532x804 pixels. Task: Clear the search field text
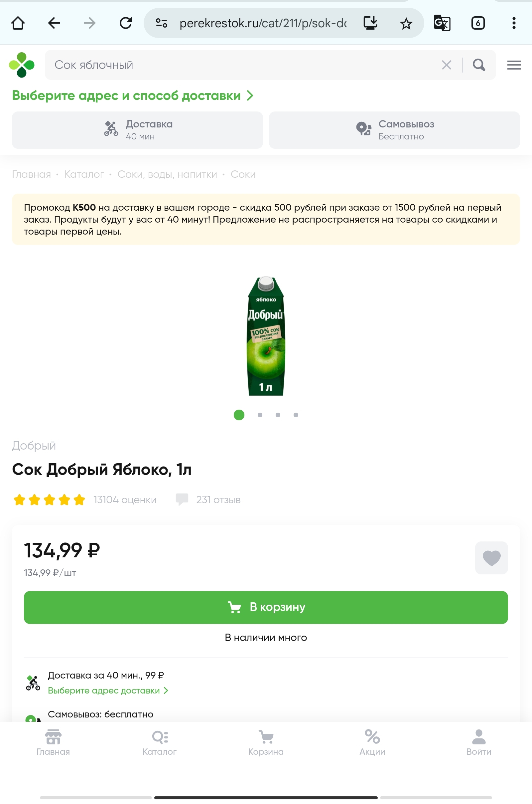[x=446, y=65]
